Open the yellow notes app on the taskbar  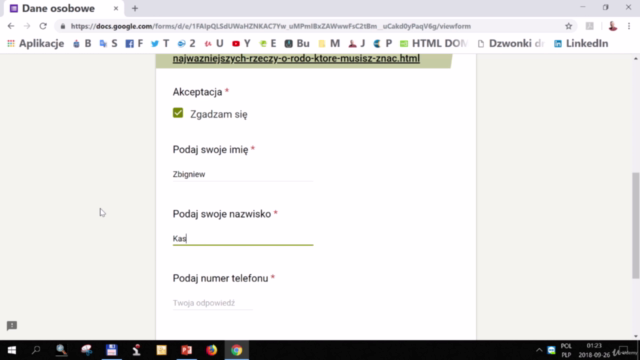pos(162,350)
